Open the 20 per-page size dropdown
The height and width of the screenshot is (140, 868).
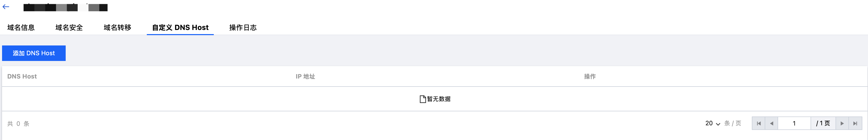coord(712,123)
